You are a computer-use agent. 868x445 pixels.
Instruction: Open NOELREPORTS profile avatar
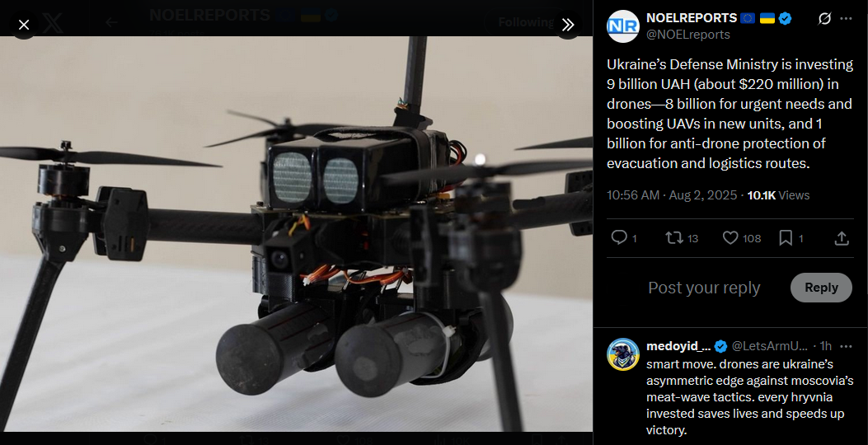[x=623, y=26]
